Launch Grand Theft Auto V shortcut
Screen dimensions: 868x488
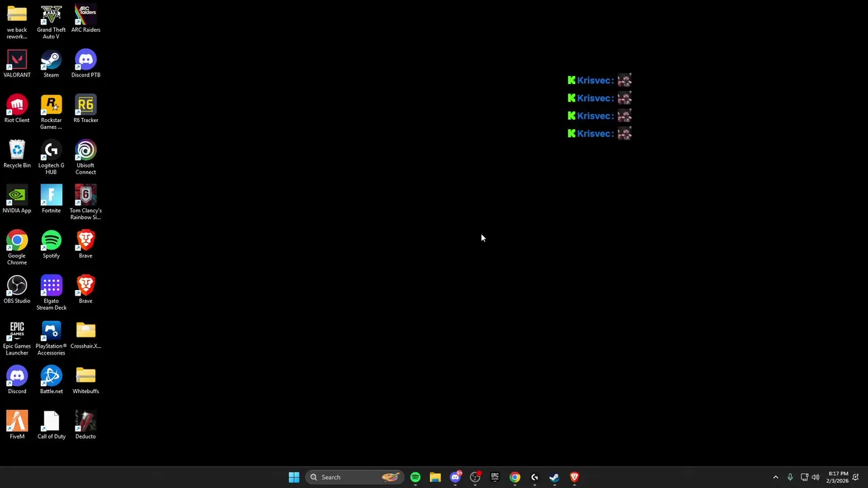[x=51, y=22]
